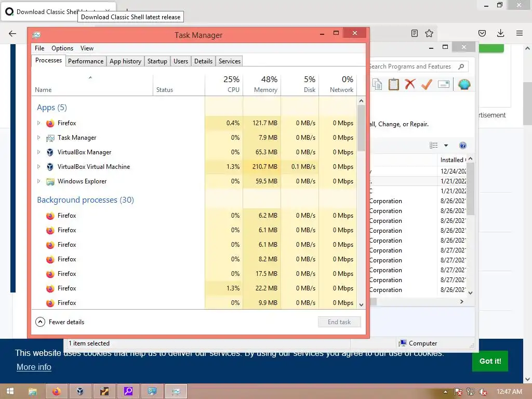Open Firefox reader view icon
532x399 pixels.
[x=414, y=33]
